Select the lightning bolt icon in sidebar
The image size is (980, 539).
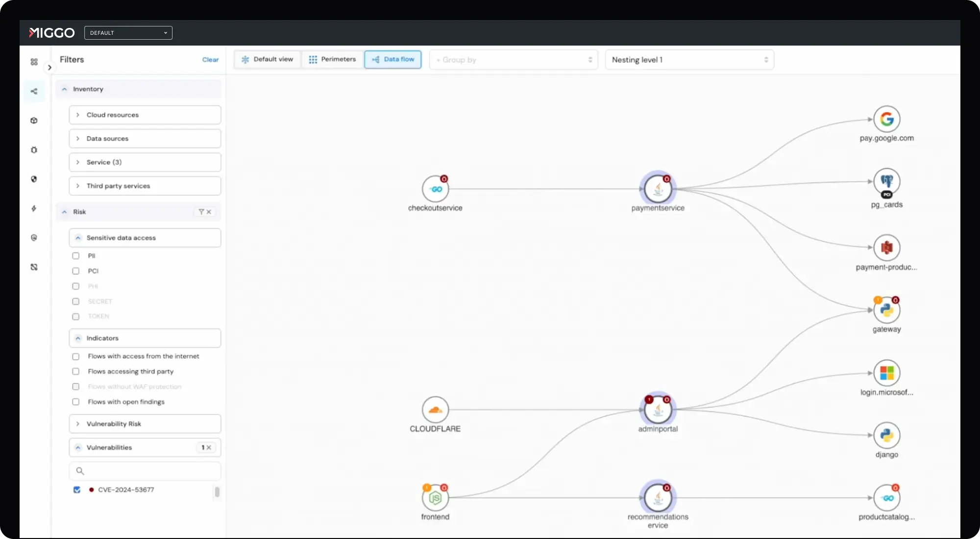(34, 209)
